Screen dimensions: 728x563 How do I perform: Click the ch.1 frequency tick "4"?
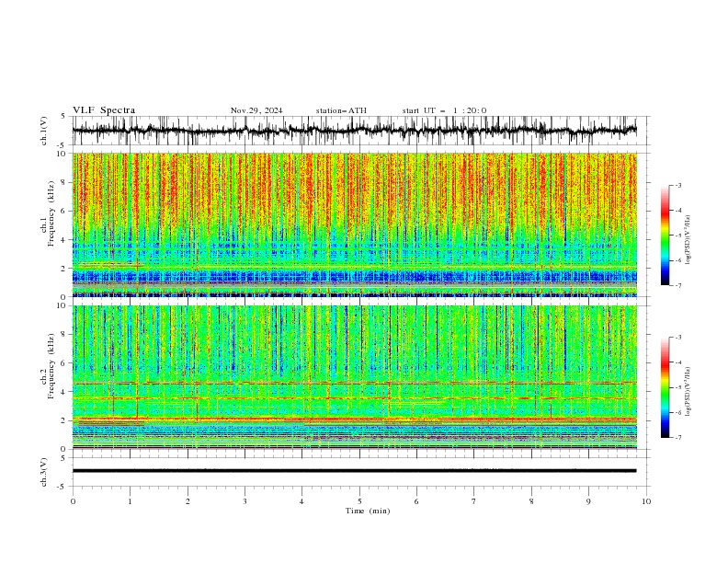(64, 240)
